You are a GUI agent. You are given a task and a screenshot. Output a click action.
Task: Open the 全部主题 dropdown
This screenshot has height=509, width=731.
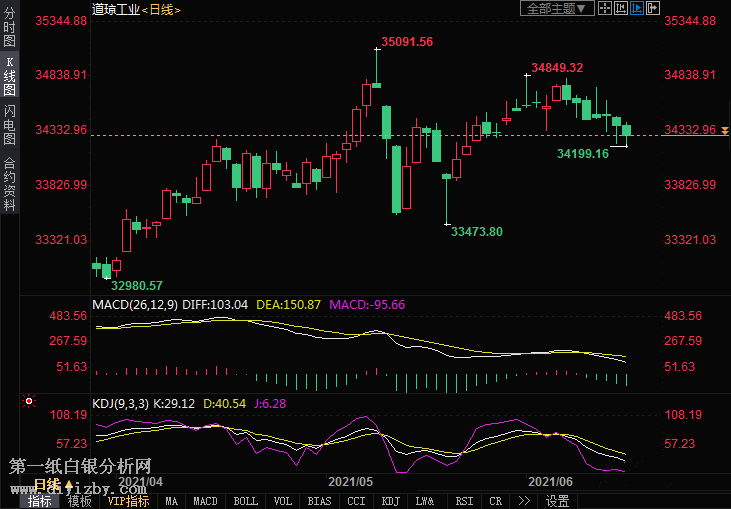coord(557,9)
